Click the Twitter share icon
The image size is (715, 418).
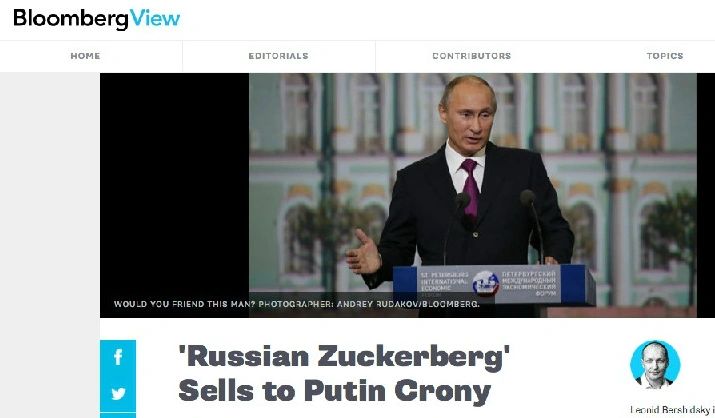pyautogui.click(x=118, y=393)
